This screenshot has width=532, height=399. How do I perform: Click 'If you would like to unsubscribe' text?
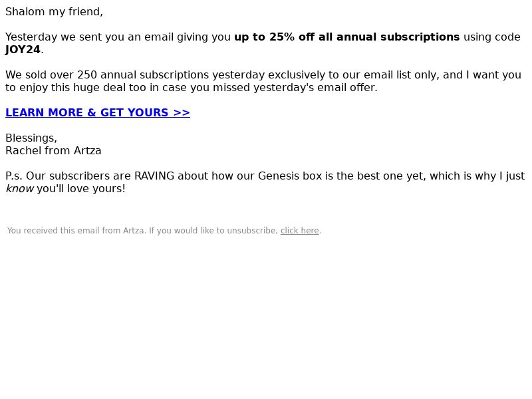point(213,231)
